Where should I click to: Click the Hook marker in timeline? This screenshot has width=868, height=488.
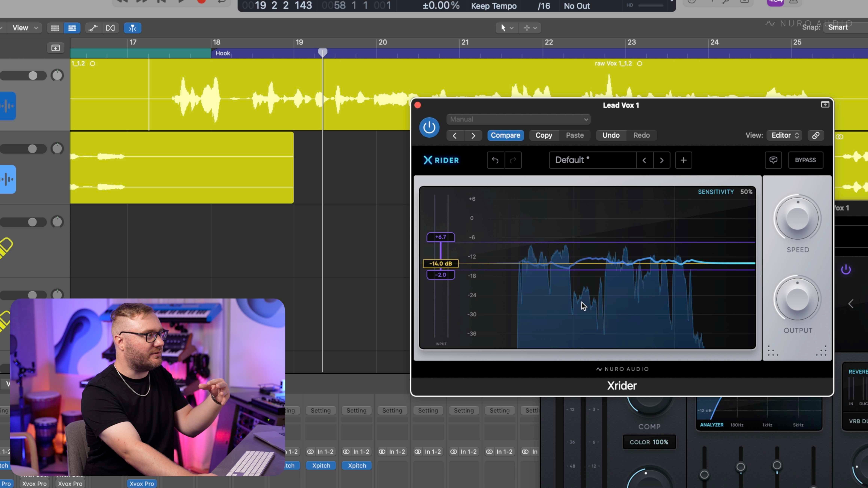pyautogui.click(x=223, y=53)
